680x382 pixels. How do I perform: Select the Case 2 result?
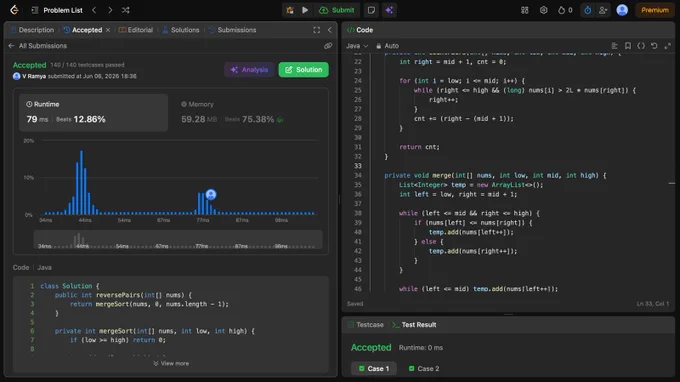click(x=424, y=369)
